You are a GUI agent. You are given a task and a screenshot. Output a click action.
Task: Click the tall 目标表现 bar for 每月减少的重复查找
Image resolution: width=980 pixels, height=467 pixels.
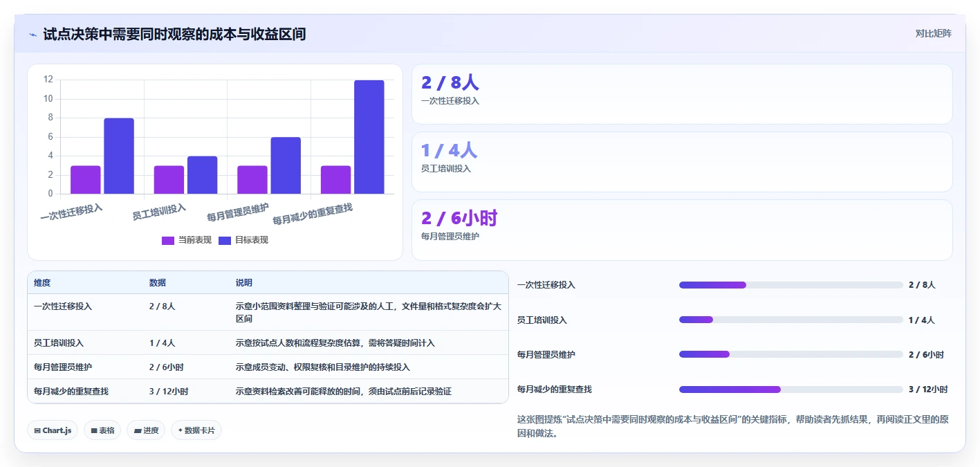[369, 137]
